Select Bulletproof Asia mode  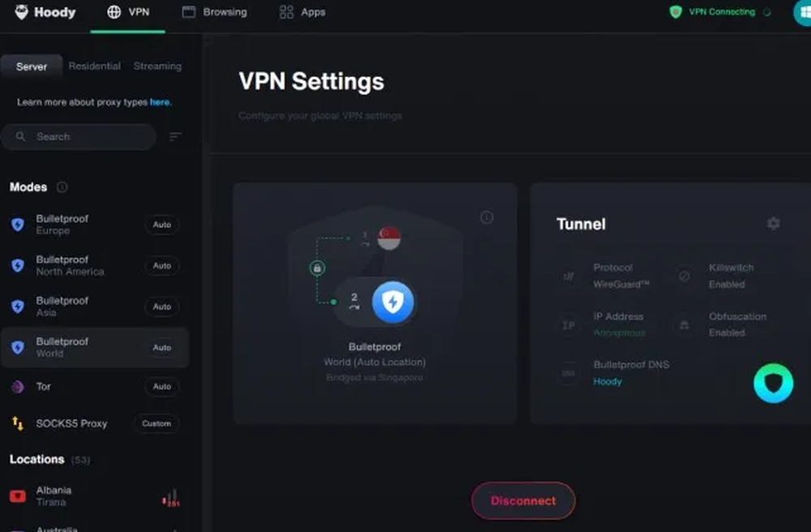coord(95,306)
